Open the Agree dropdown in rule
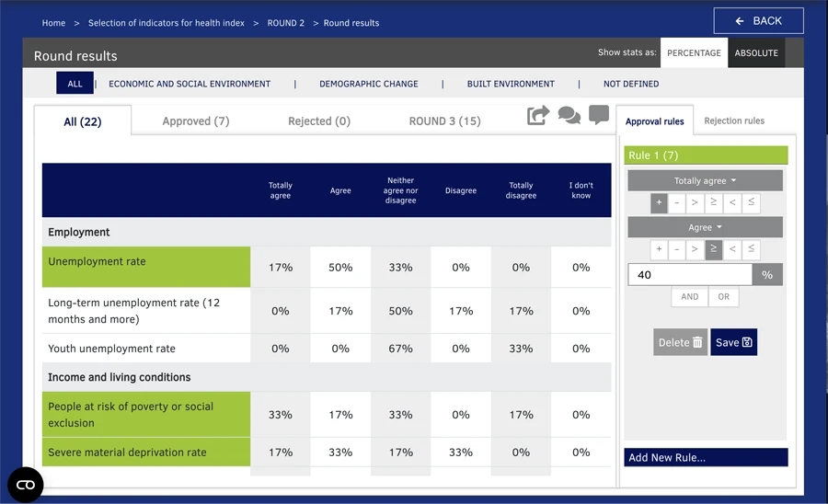 (x=705, y=227)
